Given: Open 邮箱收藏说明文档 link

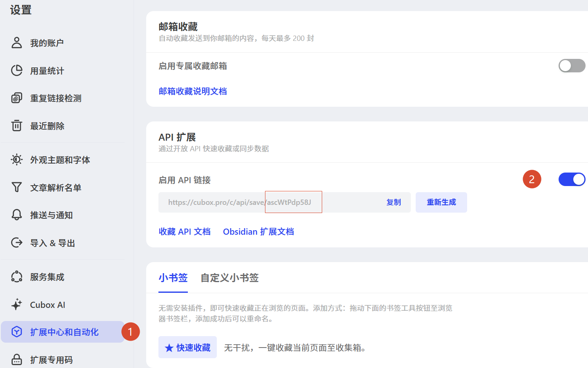Looking at the screenshot, I should (193, 91).
